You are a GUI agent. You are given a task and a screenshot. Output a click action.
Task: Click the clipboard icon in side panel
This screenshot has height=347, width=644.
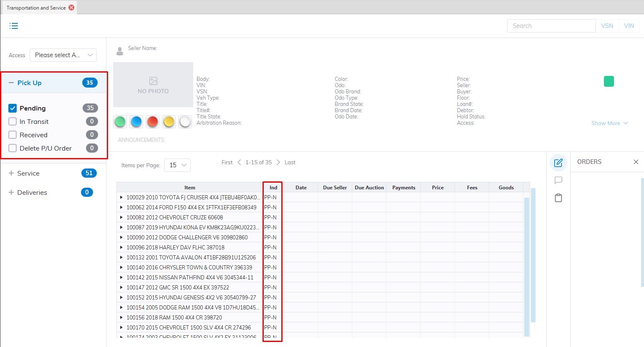558,198
